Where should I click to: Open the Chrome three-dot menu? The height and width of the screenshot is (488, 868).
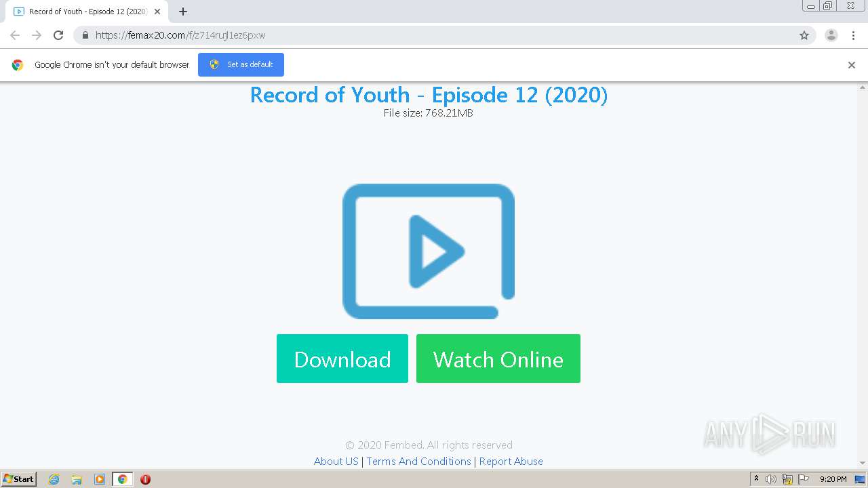(x=853, y=35)
